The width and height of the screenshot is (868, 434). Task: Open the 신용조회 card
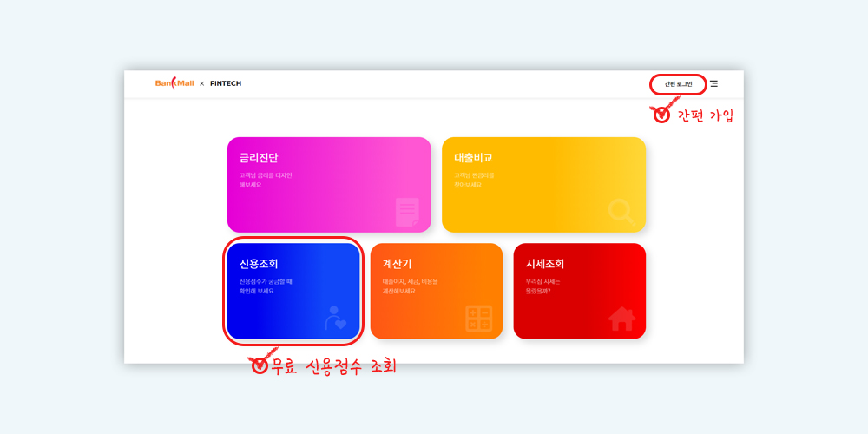293,291
